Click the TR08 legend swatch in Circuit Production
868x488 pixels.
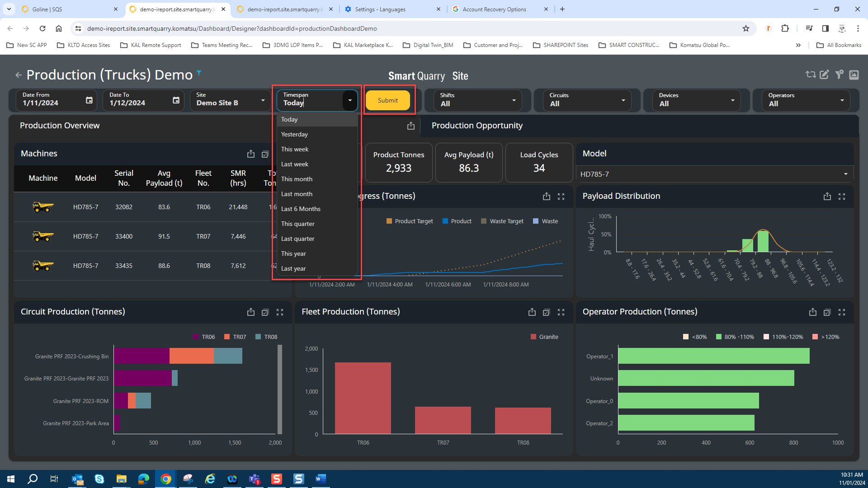(258, 337)
